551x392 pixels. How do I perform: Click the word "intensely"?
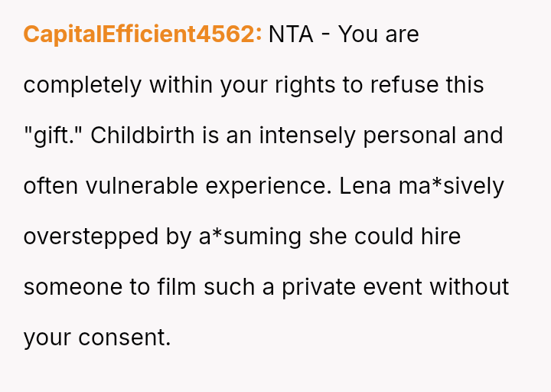click(x=307, y=136)
